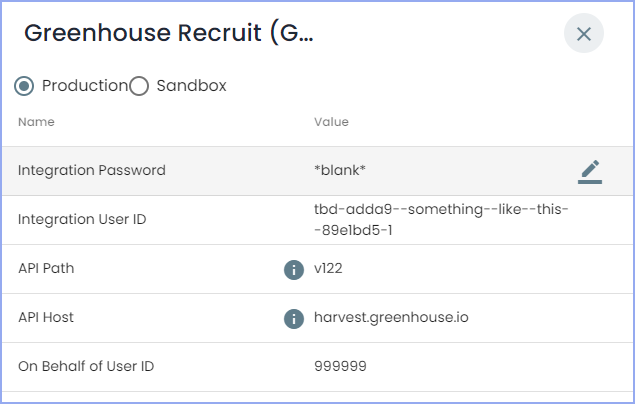This screenshot has width=635, height=404.
Task: Select the Integration Password row label
Action: [92, 171]
